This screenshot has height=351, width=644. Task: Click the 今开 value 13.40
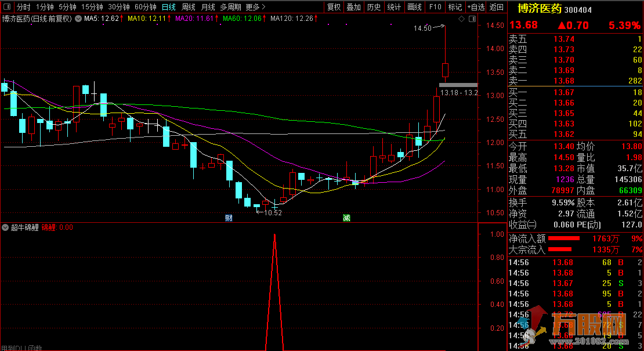pos(564,146)
